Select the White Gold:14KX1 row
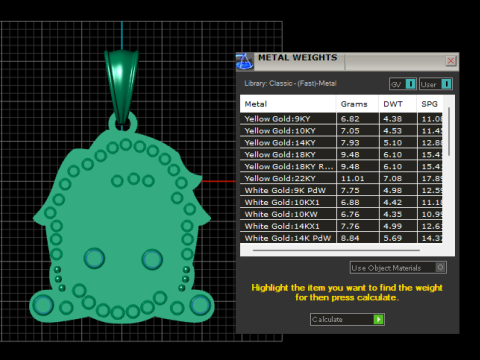 point(341,226)
